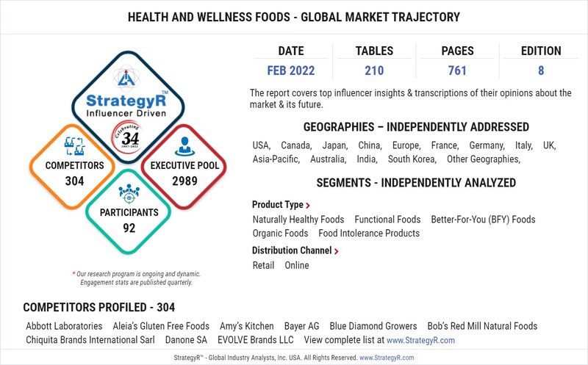Expand the Distribution Channel arrow
Screen dimensions: 588x365
(336, 251)
